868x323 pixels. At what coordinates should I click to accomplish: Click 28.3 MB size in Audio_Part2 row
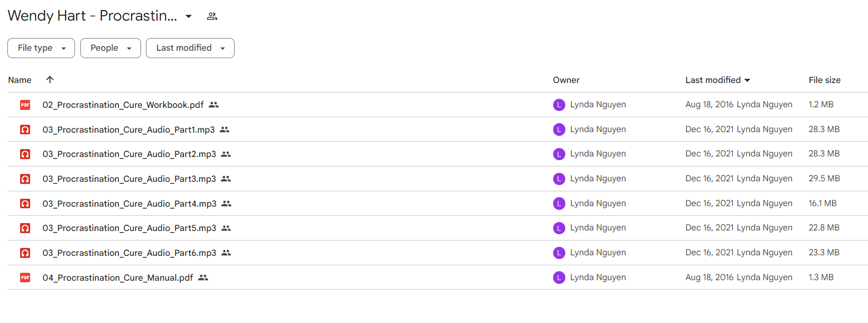[x=824, y=154]
